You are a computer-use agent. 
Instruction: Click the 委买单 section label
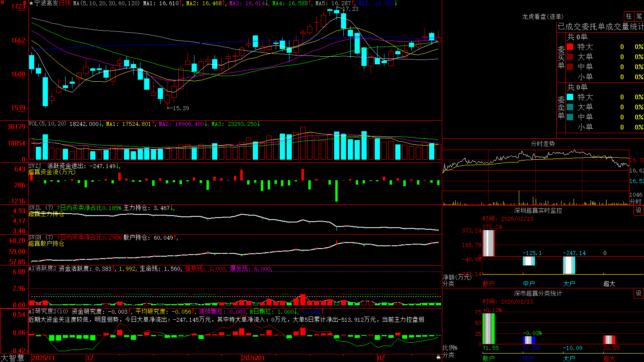[561, 58]
